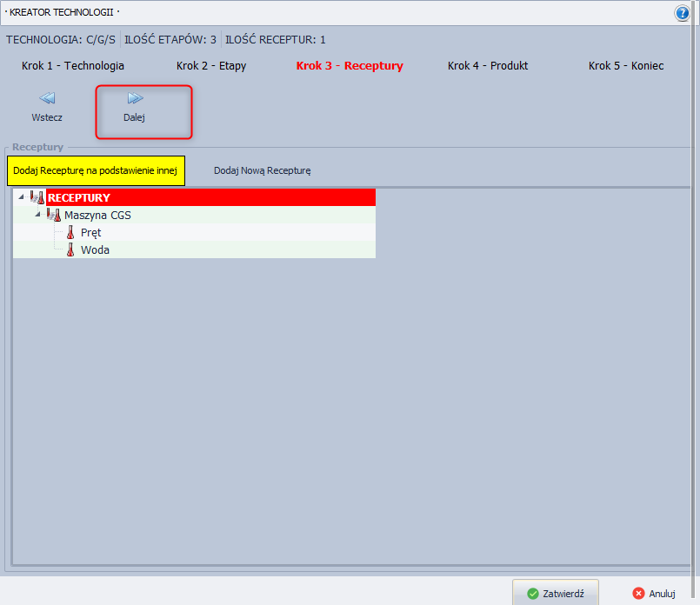
Task: Click the ILOŚĆ RECEPTUR: 1 text
Action: coord(276,40)
